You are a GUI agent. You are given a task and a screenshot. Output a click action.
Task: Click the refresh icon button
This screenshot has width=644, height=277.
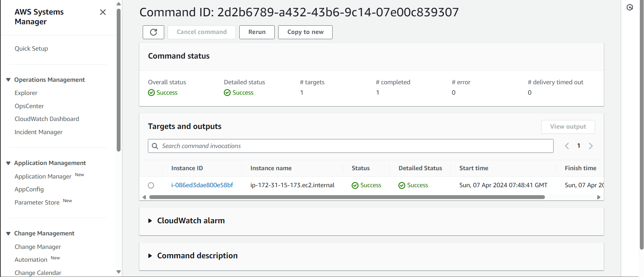(x=153, y=32)
